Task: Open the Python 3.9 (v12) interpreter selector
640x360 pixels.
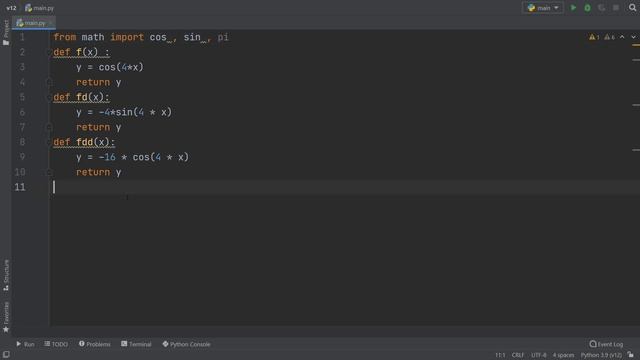Action: (601, 355)
